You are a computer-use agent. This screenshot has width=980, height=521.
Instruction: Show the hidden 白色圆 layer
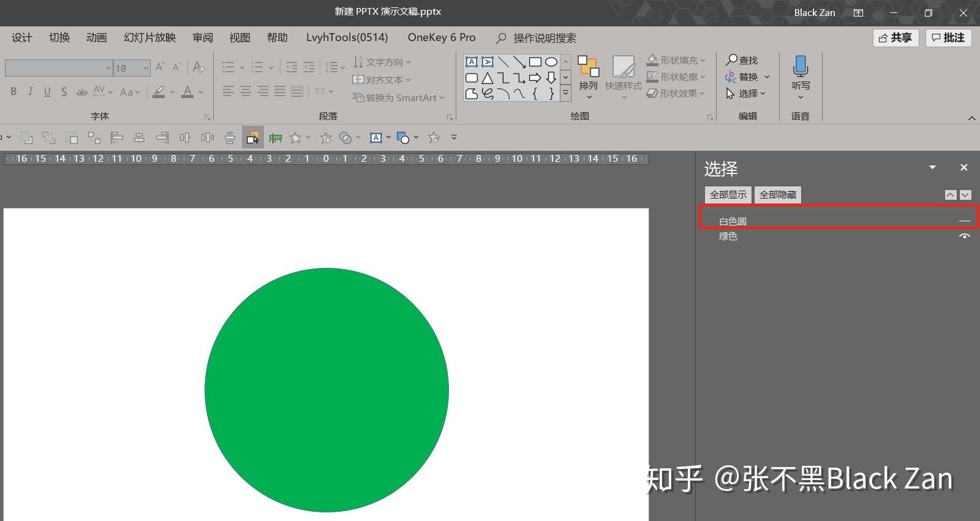tap(964, 221)
